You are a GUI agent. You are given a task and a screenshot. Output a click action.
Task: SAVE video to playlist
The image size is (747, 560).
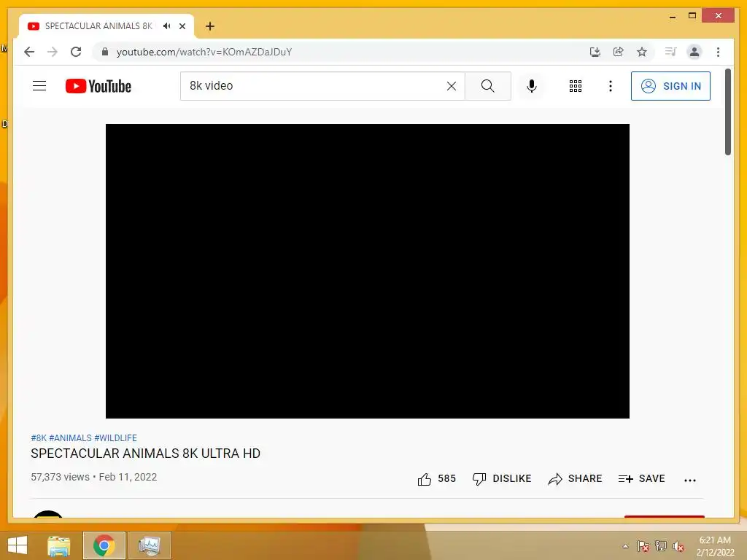click(641, 478)
